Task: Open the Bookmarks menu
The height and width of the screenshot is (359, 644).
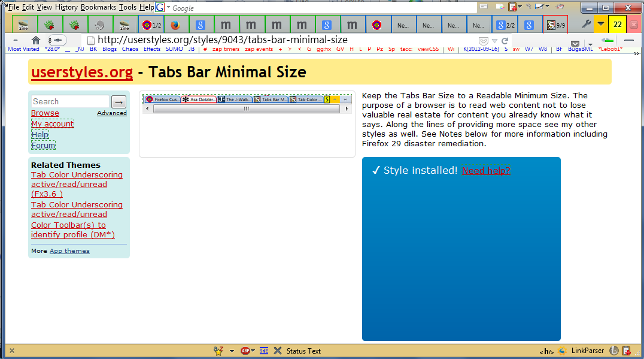Action: (98, 7)
